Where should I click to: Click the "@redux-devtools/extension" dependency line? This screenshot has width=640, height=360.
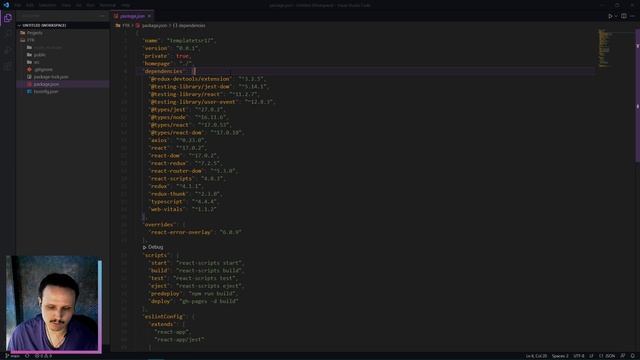[x=208, y=79]
